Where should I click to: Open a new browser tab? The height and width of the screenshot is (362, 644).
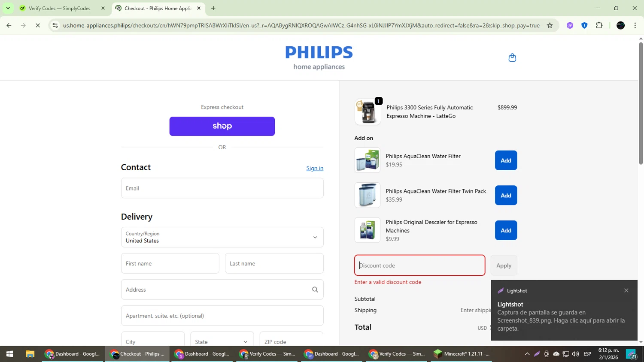pos(213,8)
